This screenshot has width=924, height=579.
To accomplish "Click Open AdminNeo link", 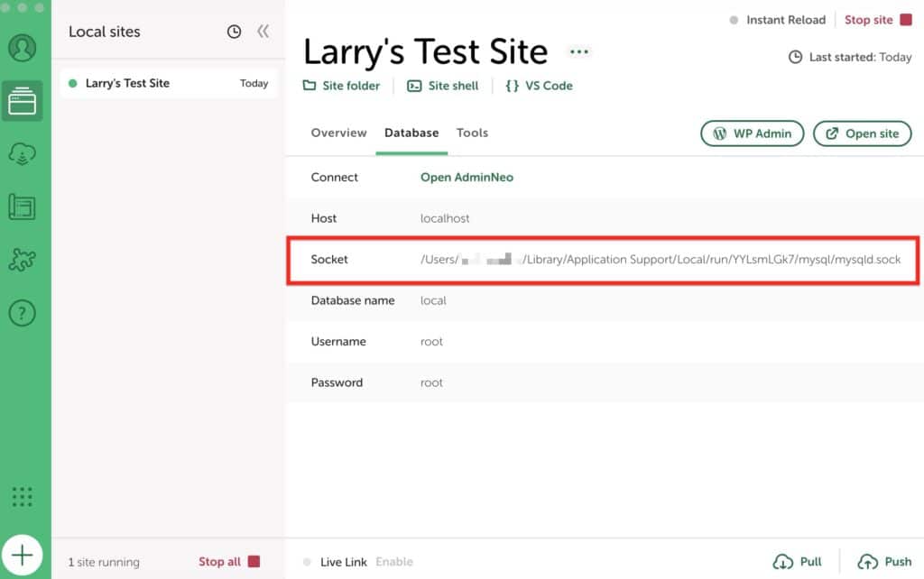I will click(467, 178).
